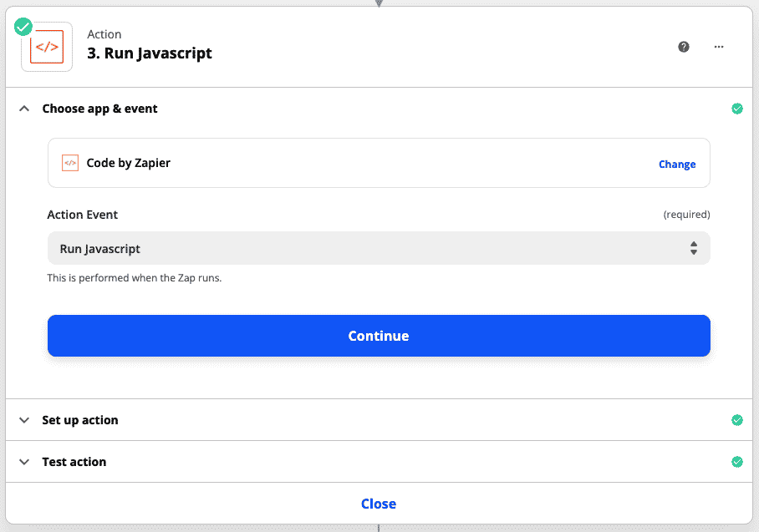The width and height of the screenshot is (759, 532).
Task: Click the (required) indicator text
Action: (686, 215)
